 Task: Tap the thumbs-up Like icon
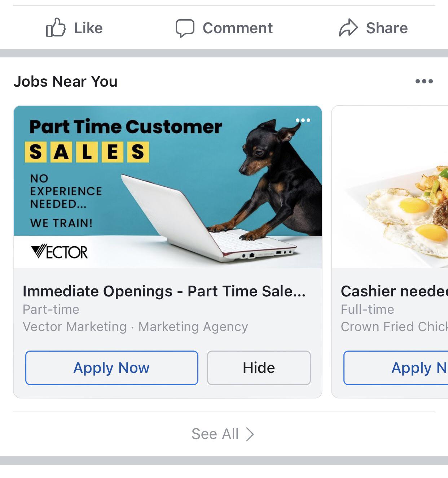click(x=56, y=28)
